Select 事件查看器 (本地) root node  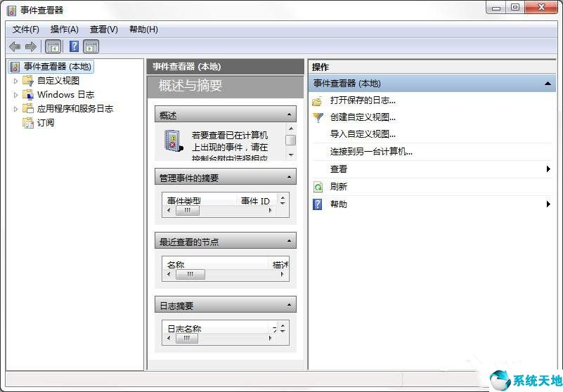(x=58, y=67)
